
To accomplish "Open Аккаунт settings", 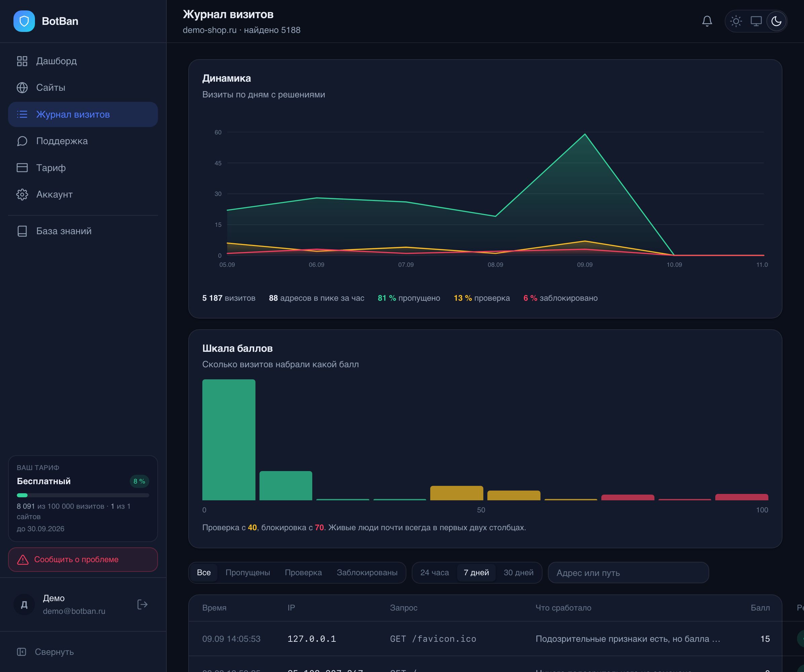I will coord(83,195).
